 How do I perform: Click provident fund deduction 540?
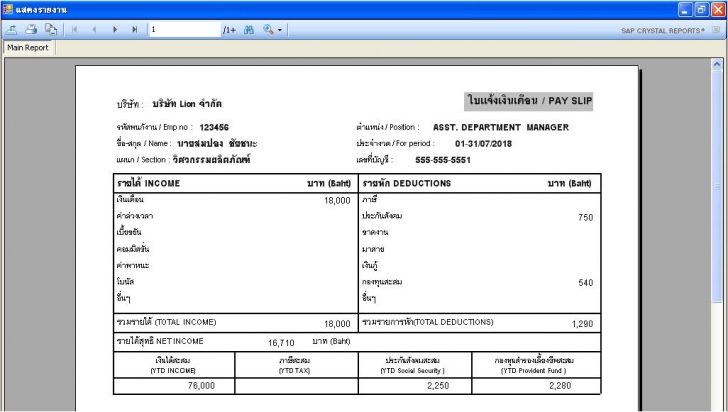pos(585,282)
